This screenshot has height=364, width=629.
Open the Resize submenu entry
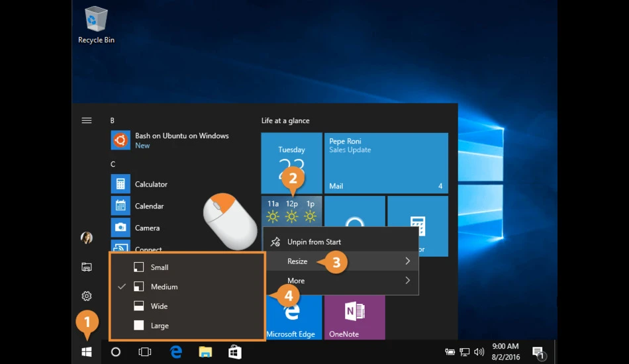pyautogui.click(x=341, y=261)
